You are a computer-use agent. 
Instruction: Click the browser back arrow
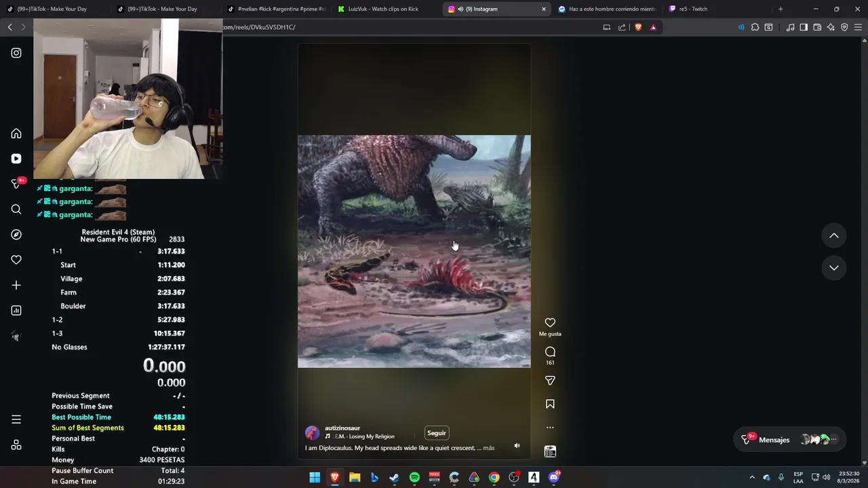tap(9, 27)
